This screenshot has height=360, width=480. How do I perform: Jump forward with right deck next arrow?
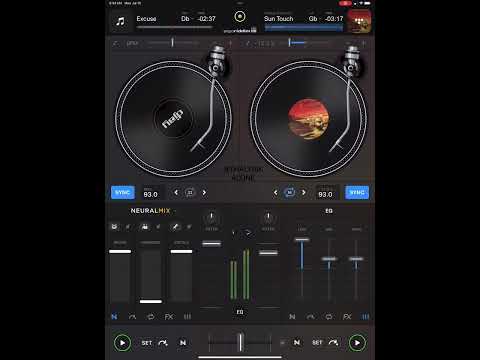[303, 192]
